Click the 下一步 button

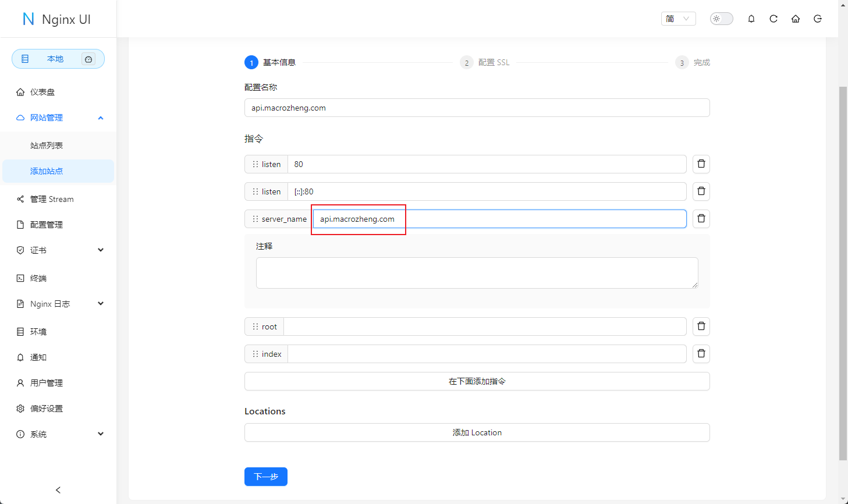click(x=265, y=477)
